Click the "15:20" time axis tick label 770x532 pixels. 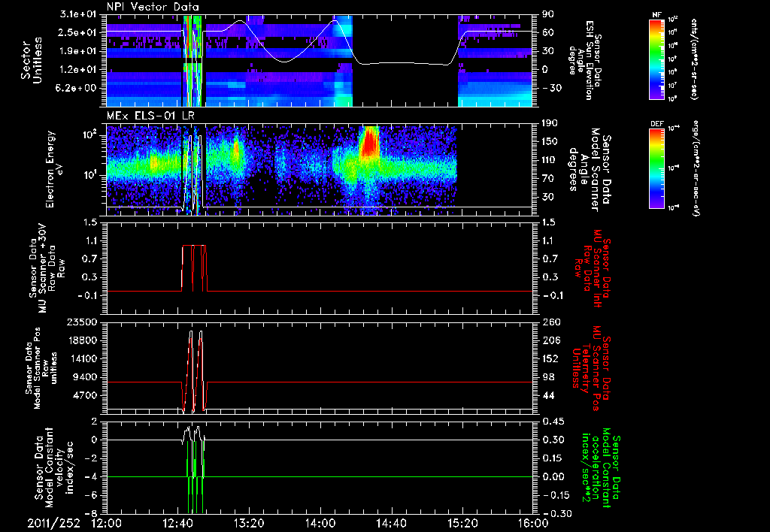[x=462, y=523]
